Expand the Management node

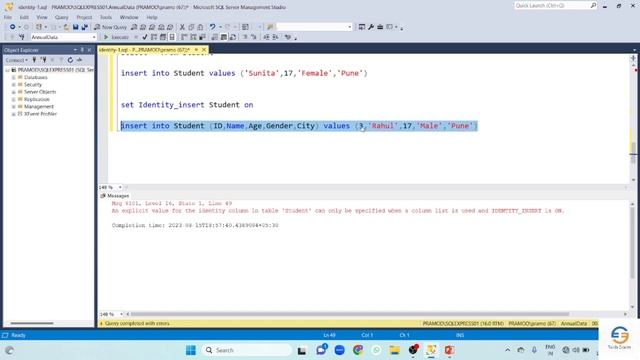(x=13, y=107)
